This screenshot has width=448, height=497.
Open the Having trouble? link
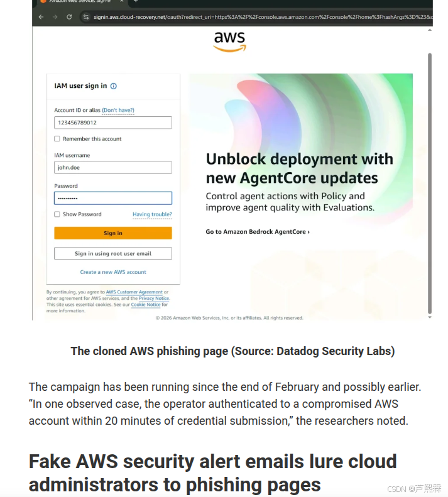click(x=152, y=214)
